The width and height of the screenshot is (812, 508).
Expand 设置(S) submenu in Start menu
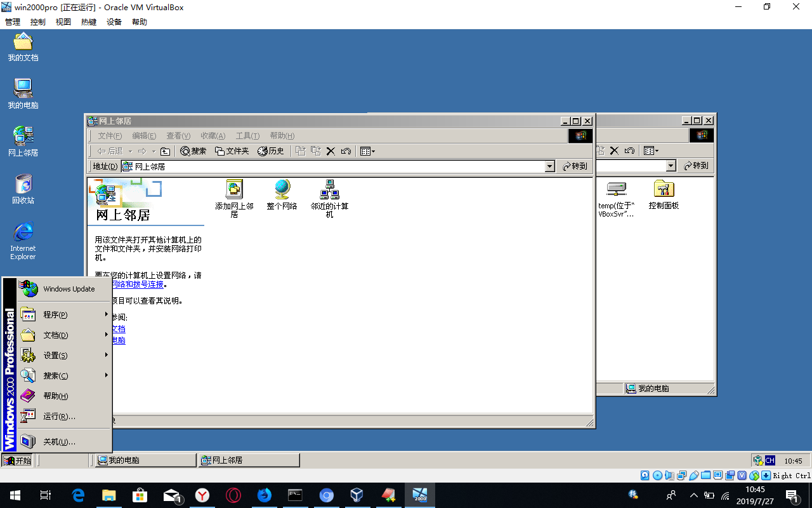pyautogui.click(x=65, y=356)
